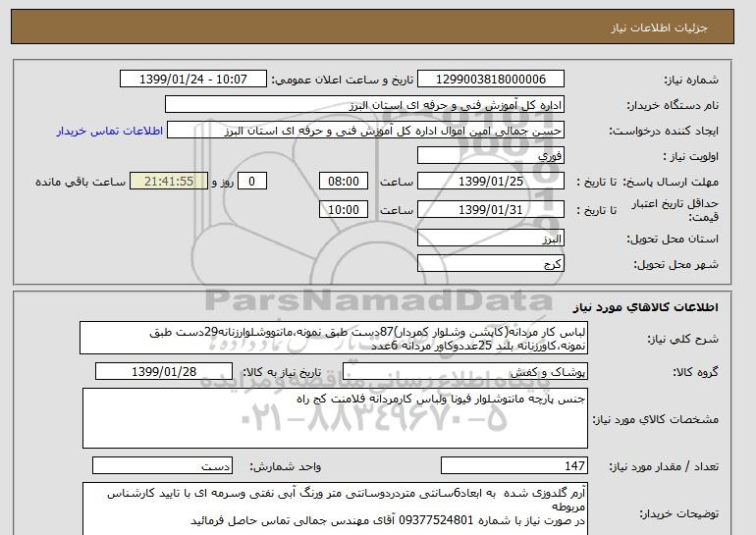Screen dimensions: 756x535
Task: Select the request creator field with حسن جمالی
Action: pyautogui.click(x=365, y=131)
